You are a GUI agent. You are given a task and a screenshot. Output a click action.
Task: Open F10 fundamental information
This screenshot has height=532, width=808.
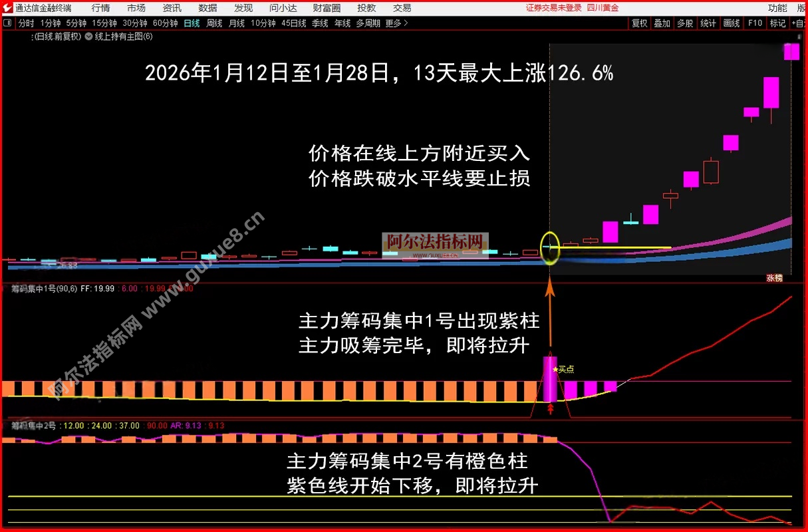point(754,23)
